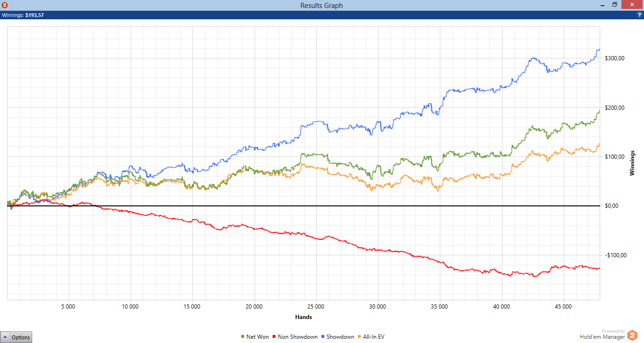Image resolution: width=644 pixels, height=343 pixels.
Task: Click the "45 000" hands axis label
Action: pyautogui.click(x=563, y=307)
